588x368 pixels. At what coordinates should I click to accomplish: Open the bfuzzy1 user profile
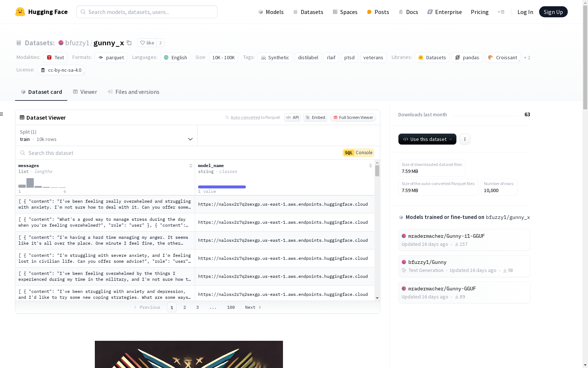77,43
